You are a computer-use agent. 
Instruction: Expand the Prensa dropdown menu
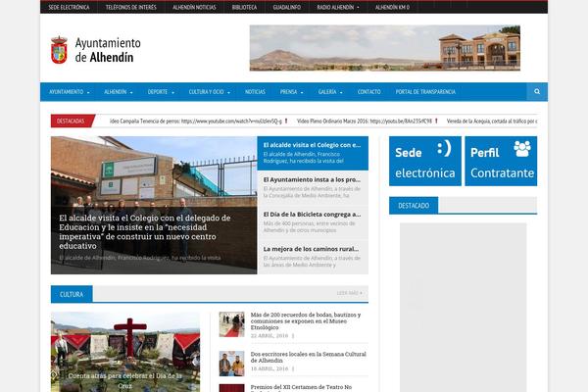pyautogui.click(x=291, y=92)
